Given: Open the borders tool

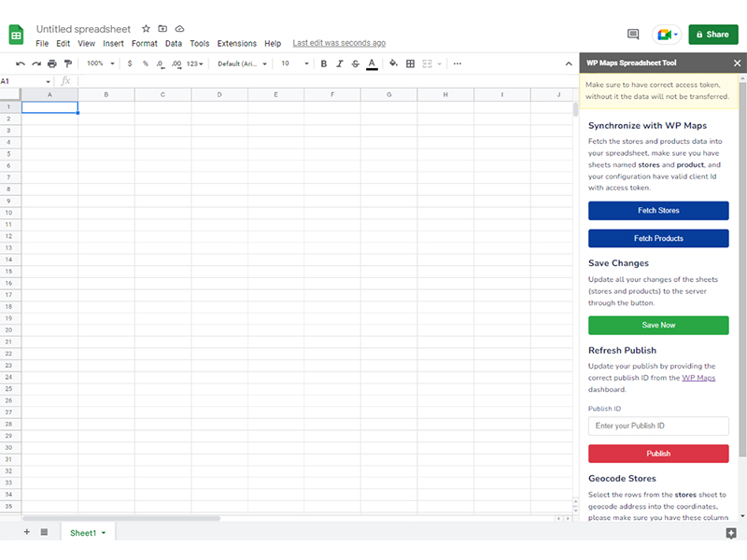Looking at the screenshot, I should pyautogui.click(x=410, y=63).
